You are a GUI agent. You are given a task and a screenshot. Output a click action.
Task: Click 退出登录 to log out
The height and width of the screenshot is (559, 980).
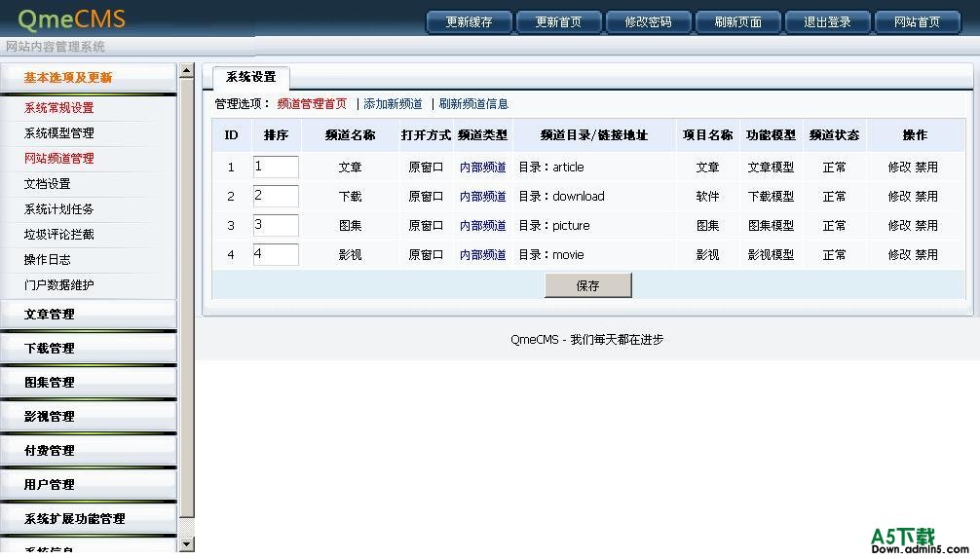pos(827,22)
